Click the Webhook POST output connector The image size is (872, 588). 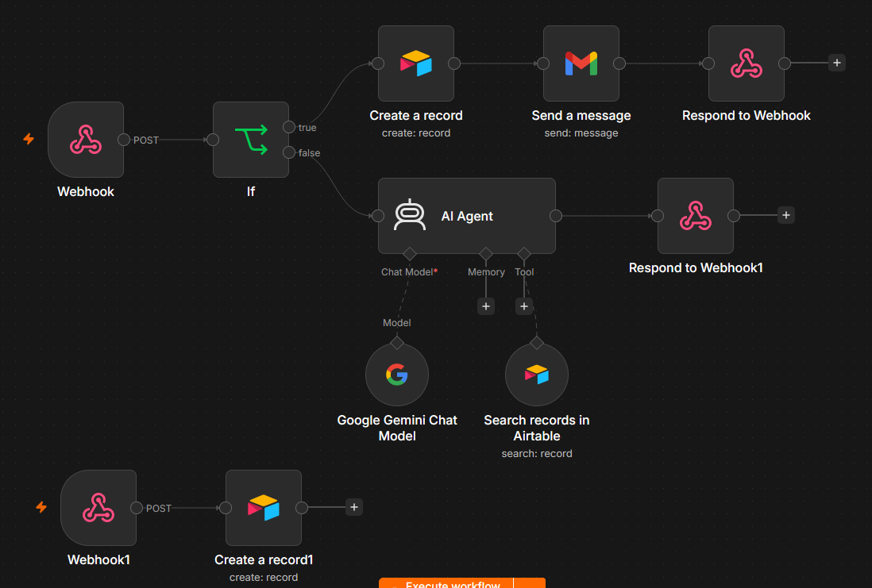point(123,140)
